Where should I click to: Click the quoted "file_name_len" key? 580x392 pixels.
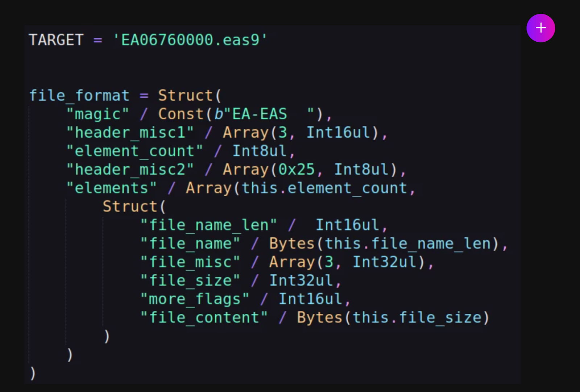tap(208, 225)
